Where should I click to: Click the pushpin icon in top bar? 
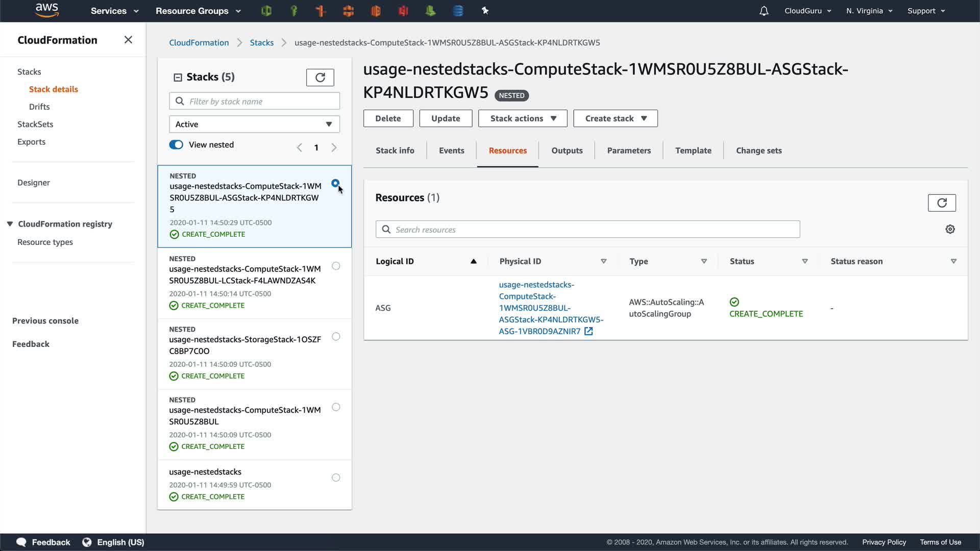coord(485,11)
